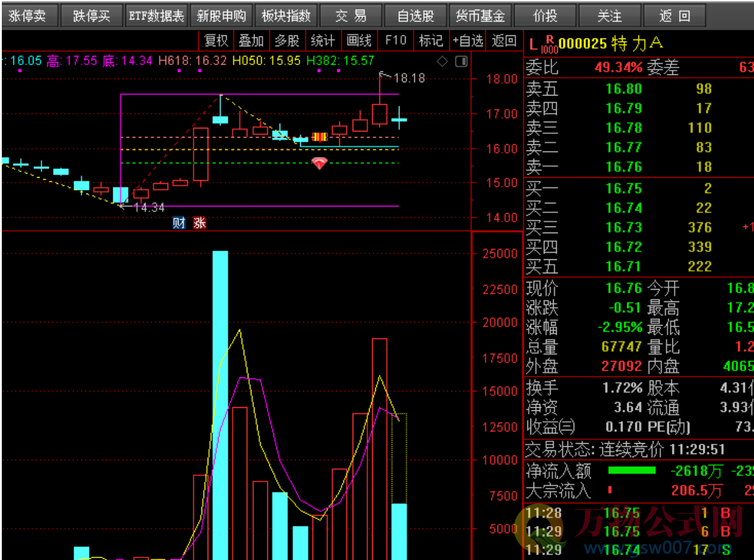Open F10 company information
This screenshot has width=754, height=560.
pos(395,41)
